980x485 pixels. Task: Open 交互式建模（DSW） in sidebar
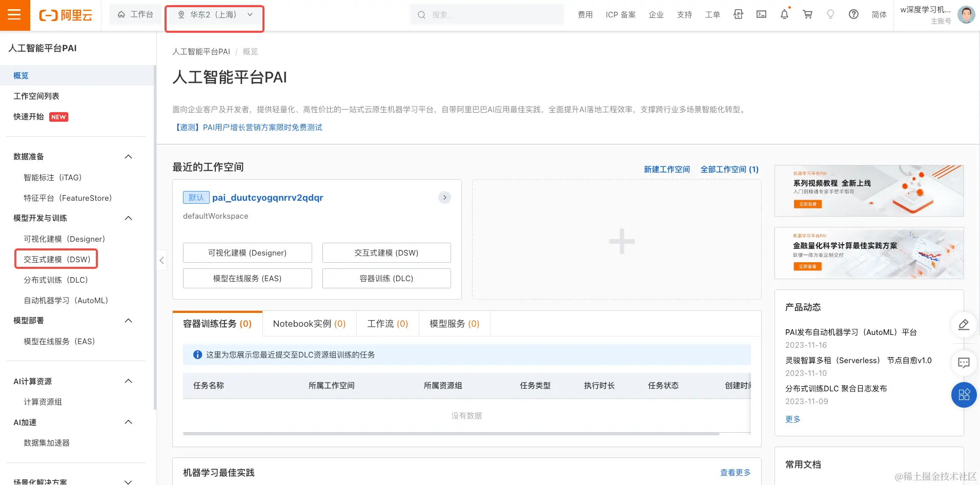pyautogui.click(x=57, y=259)
